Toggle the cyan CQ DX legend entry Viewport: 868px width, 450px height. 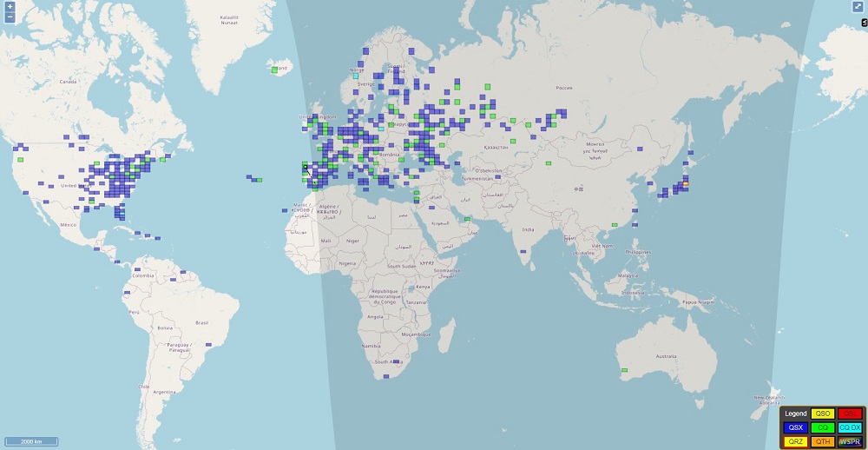850,427
